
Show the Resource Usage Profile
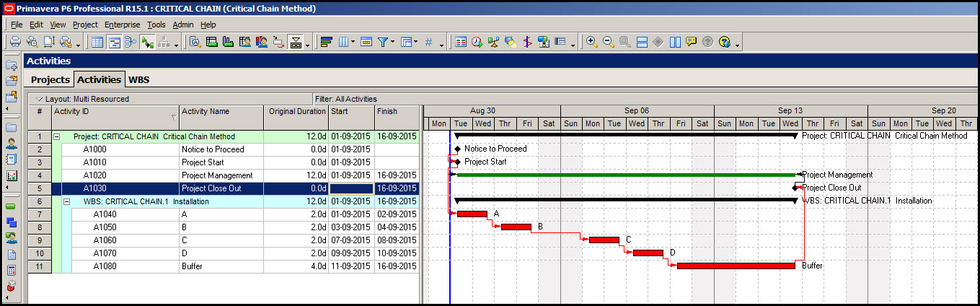click(262, 42)
